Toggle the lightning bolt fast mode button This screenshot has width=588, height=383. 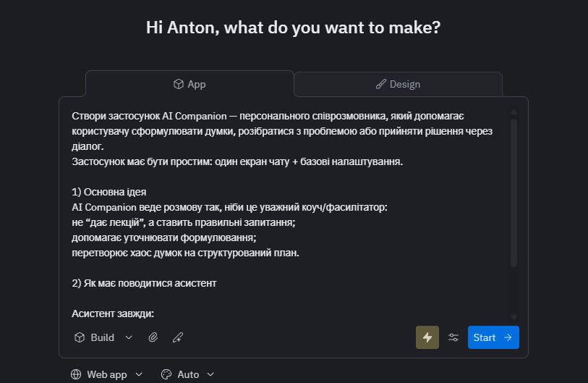pos(427,337)
